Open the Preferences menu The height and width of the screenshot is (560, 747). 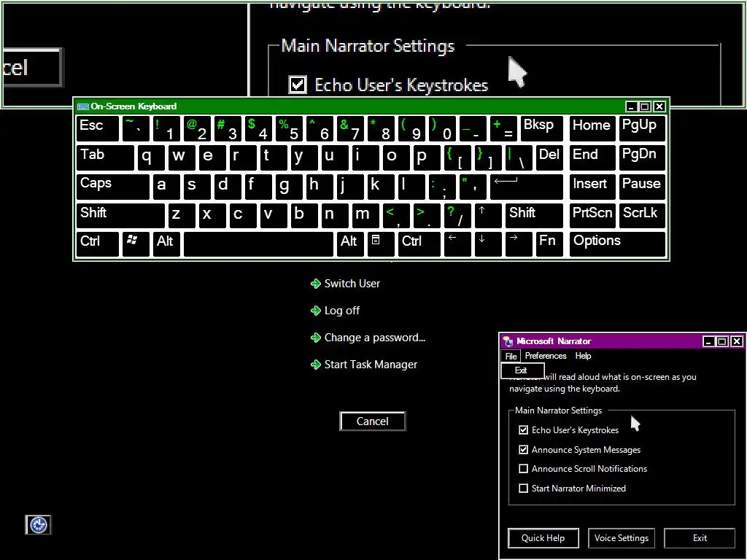546,356
